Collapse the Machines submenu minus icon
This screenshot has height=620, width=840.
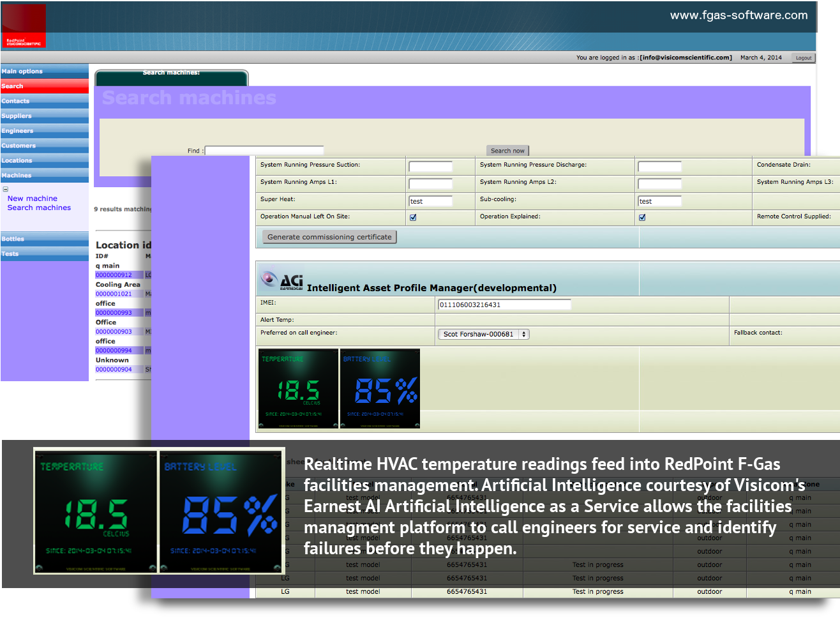5,190
